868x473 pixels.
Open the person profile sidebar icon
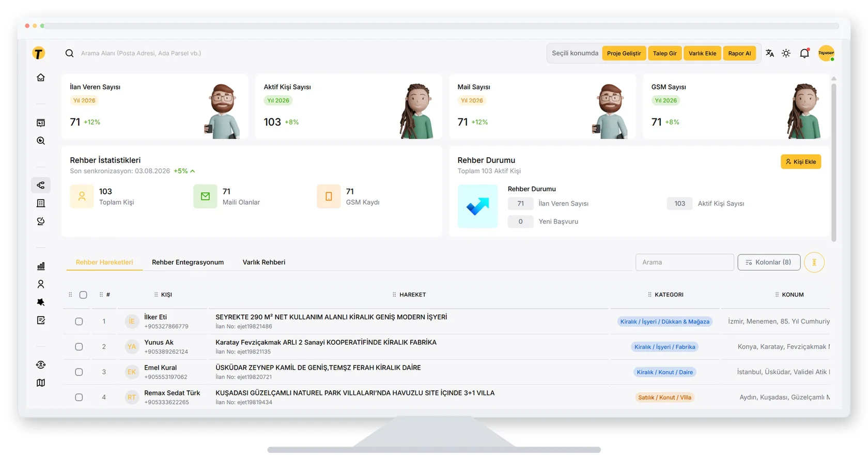coord(41,284)
